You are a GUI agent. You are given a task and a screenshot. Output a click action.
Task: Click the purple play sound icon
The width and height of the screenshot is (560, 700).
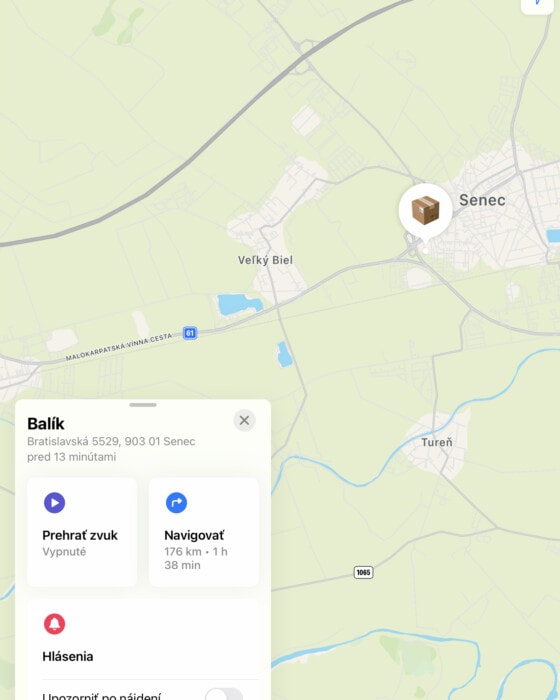pos(54,503)
